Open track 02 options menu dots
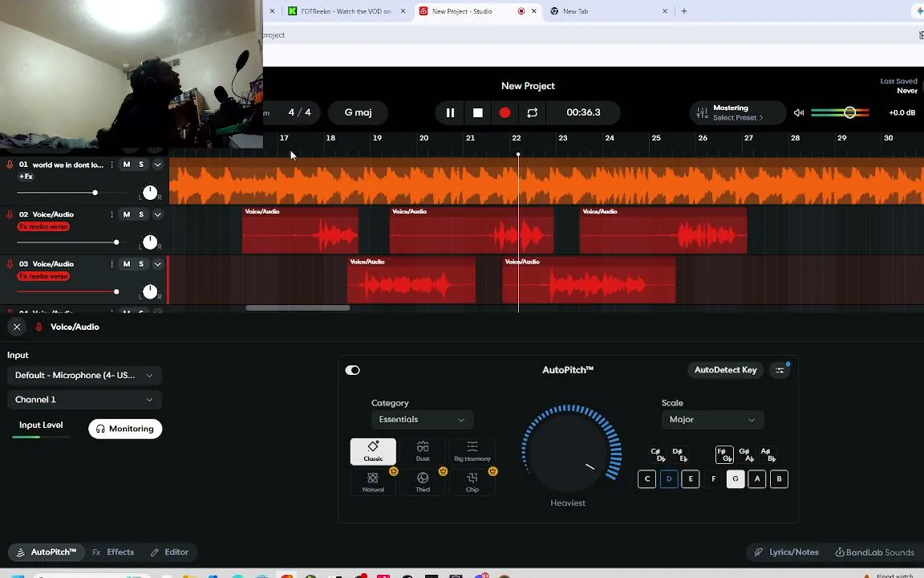The image size is (924, 578). pos(112,214)
